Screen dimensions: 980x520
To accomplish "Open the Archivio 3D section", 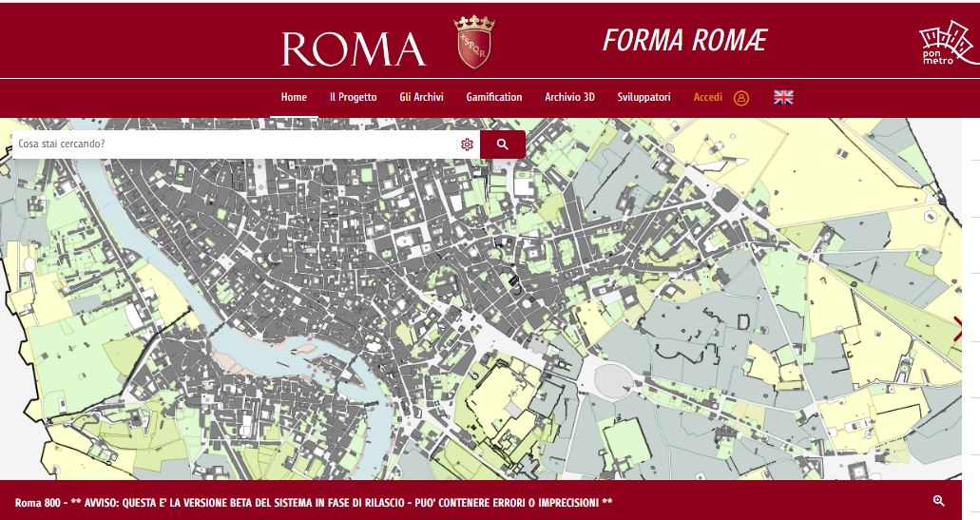I will pyautogui.click(x=569, y=97).
